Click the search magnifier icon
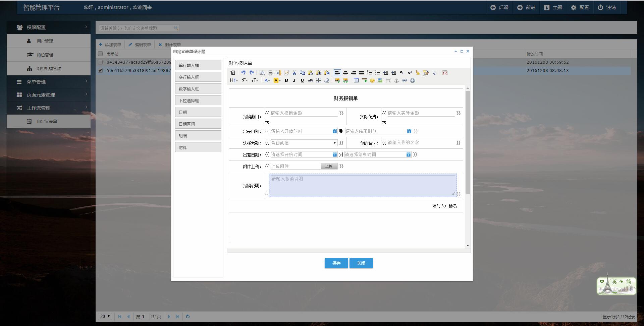Viewport: 644px width, 326px height. (x=176, y=28)
